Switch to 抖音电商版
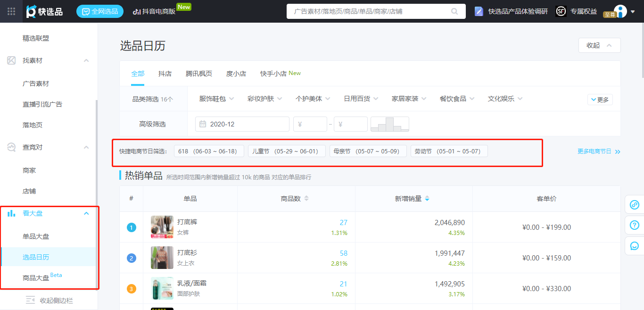 [x=154, y=11]
